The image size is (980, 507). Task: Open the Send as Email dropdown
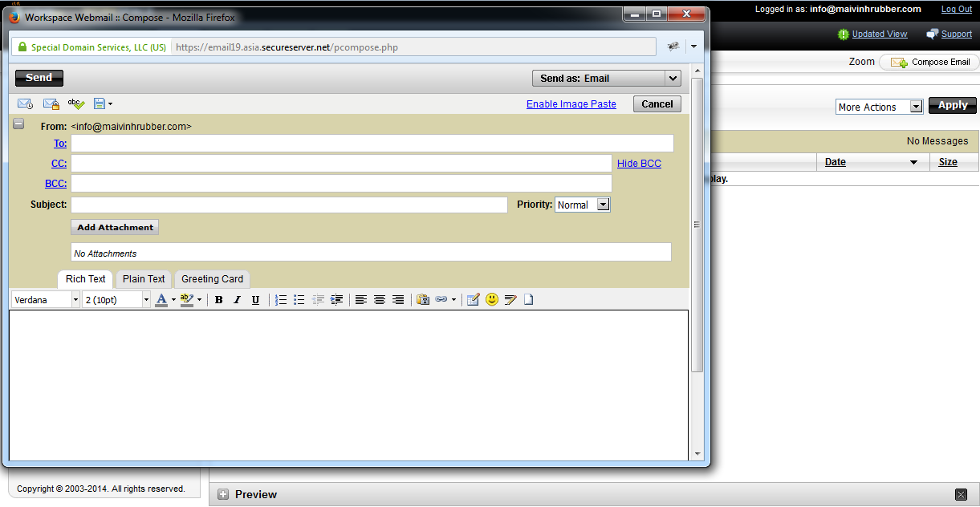coord(607,79)
